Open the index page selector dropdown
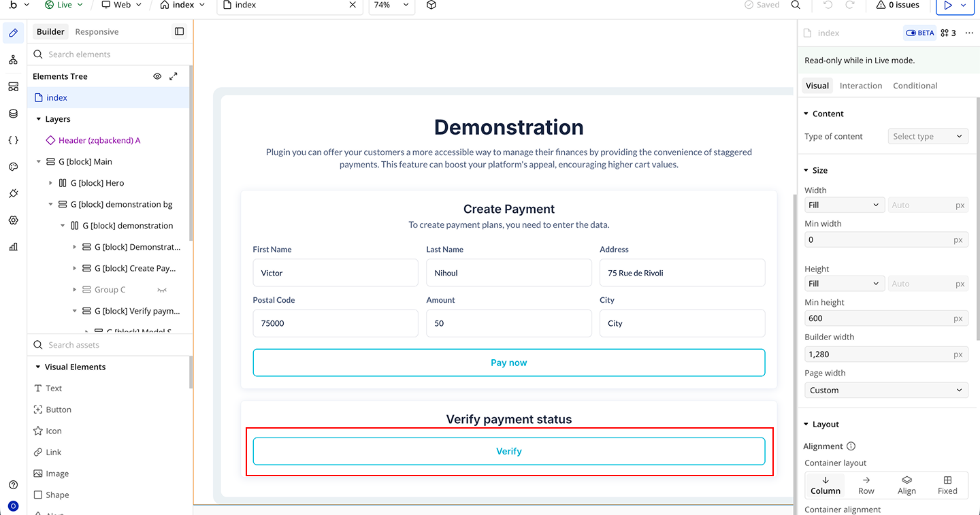Image resolution: width=980 pixels, height=515 pixels. (x=184, y=5)
